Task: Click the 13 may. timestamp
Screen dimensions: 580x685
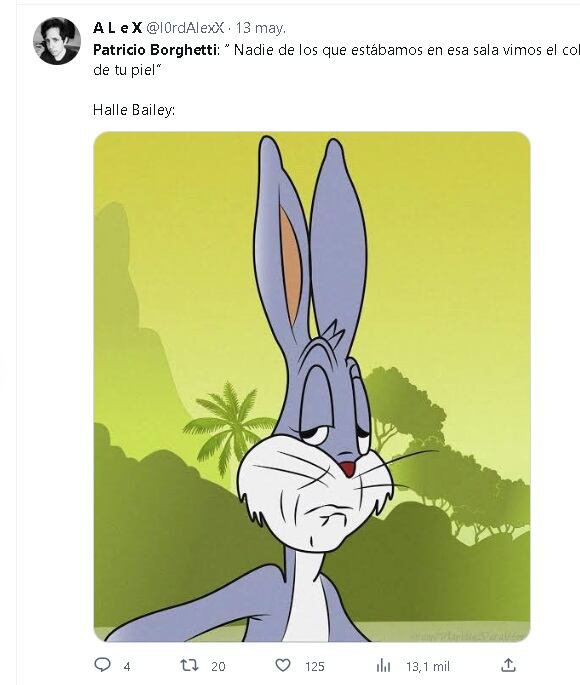Action: pos(261,28)
